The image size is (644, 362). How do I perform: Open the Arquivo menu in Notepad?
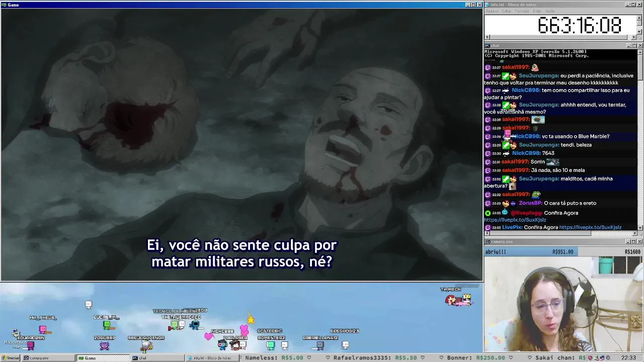tap(492, 11)
